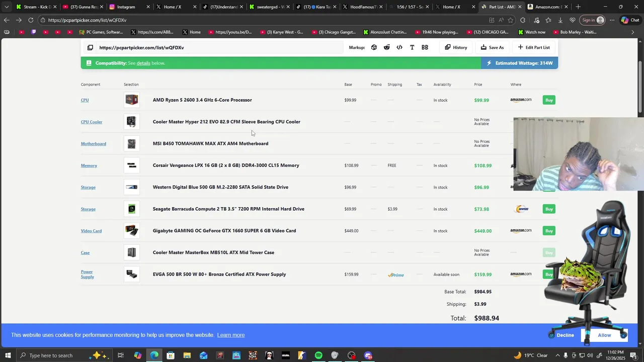Viewport: 644px width, 362px height.
Task: Go back using browser back arrow
Action: 7,20
